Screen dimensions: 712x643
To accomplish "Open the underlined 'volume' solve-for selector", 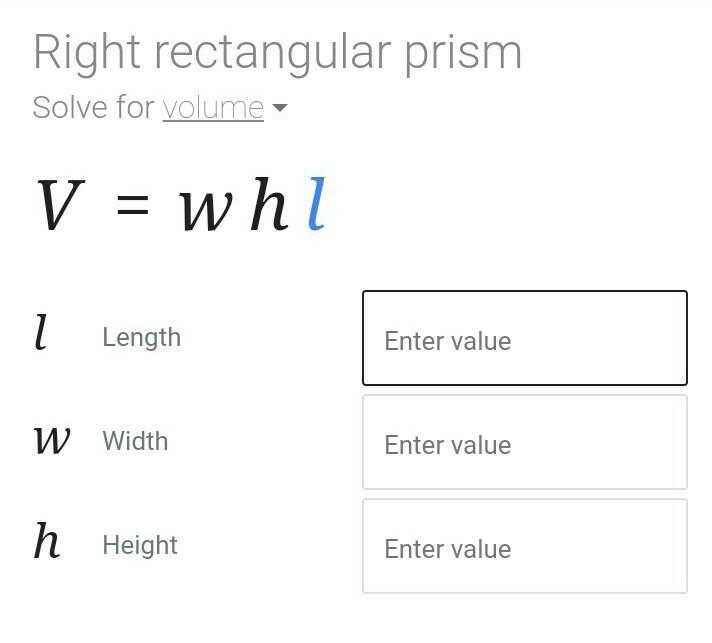I will click(213, 108).
